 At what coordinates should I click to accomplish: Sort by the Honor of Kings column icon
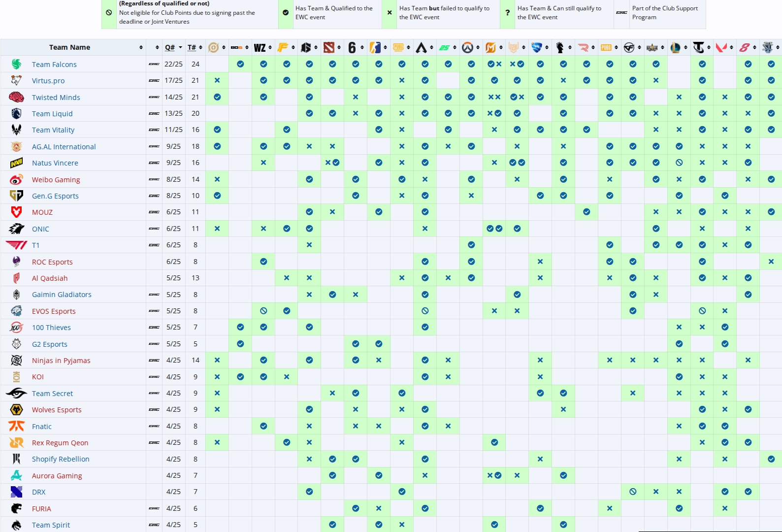(213, 47)
